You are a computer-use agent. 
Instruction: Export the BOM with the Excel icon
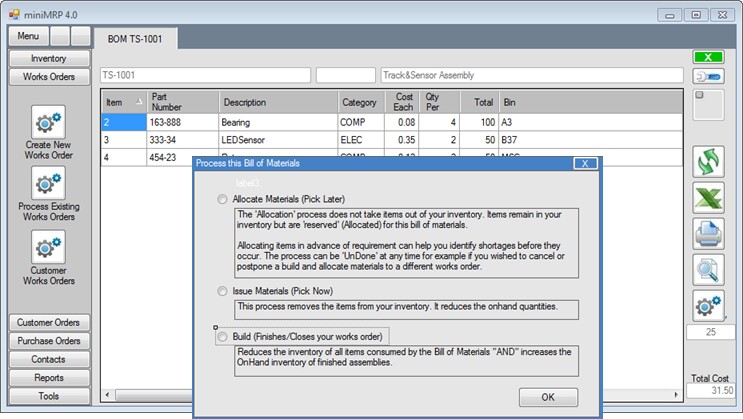(x=709, y=198)
